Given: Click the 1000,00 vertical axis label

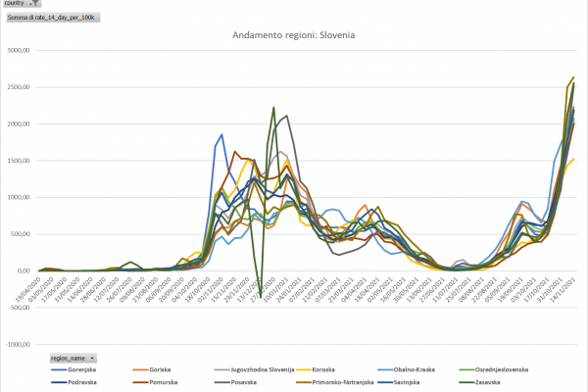Looking at the screenshot, I should click(19, 197).
